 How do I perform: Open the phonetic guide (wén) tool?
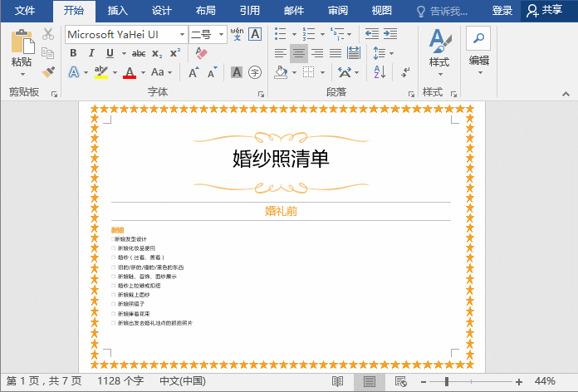(237, 34)
